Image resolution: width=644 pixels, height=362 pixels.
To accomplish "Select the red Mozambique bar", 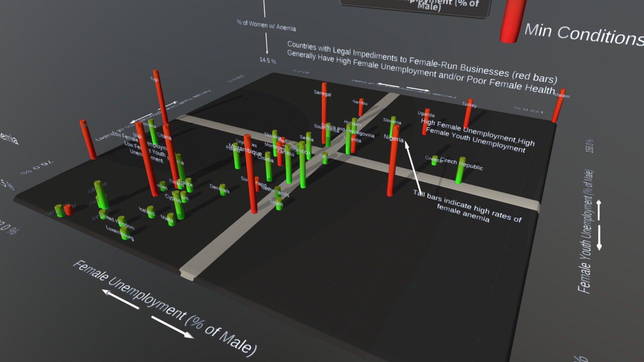I will pyautogui.click(x=250, y=174).
